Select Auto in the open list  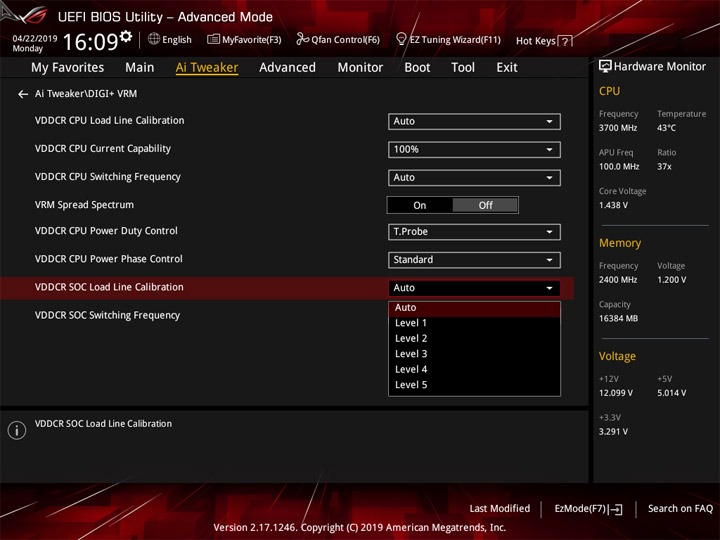474,308
